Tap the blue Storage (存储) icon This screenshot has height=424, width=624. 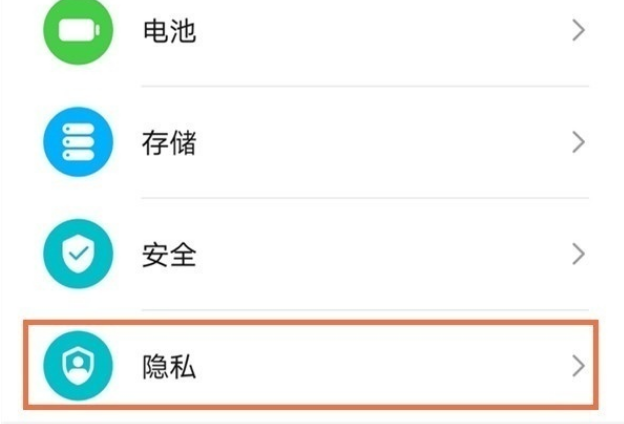[x=77, y=143]
